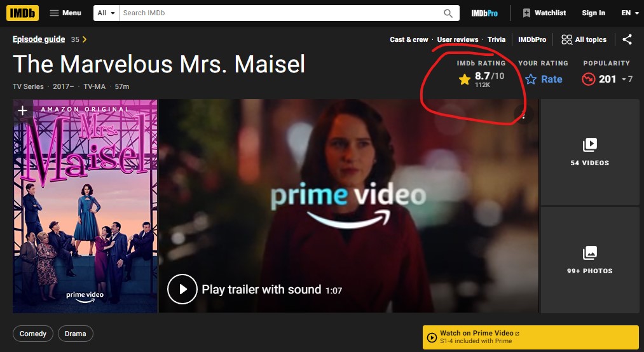Add to Watchlist via poster plus
This screenshot has height=352, width=644.
(x=23, y=110)
